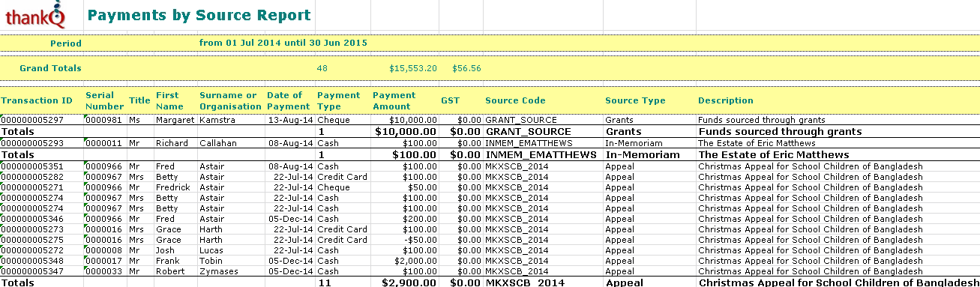The image size is (980, 287).
Task: Click 'Funds sourced through grants' in totals row
Action: point(780,131)
